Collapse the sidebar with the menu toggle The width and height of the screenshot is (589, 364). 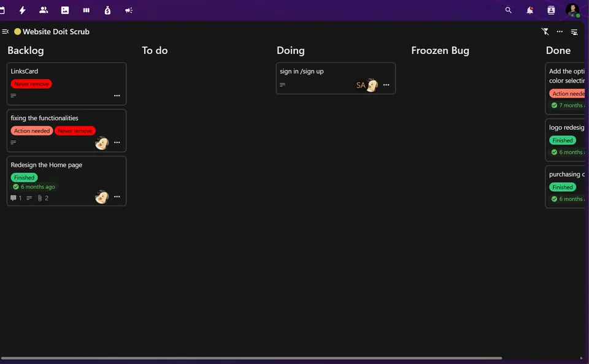tap(6, 31)
